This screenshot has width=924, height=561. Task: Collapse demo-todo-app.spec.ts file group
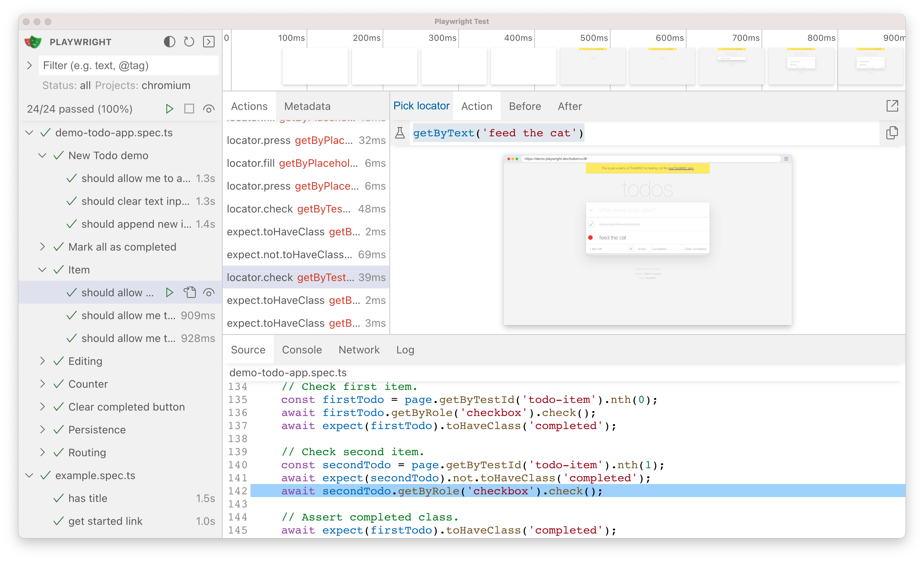point(30,132)
